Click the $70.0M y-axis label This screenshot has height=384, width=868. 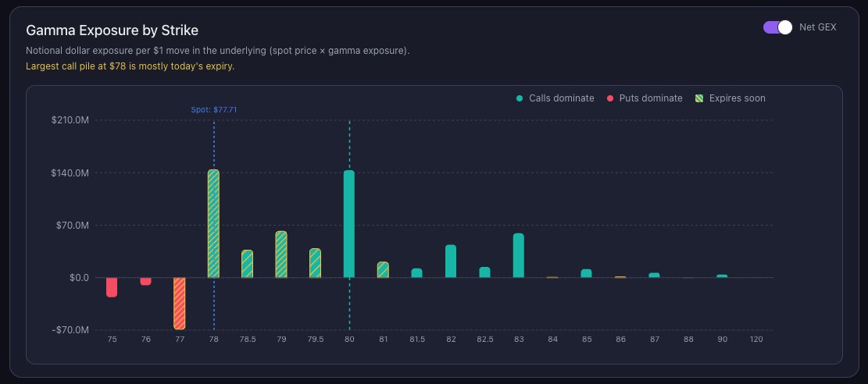(x=72, y=226)
